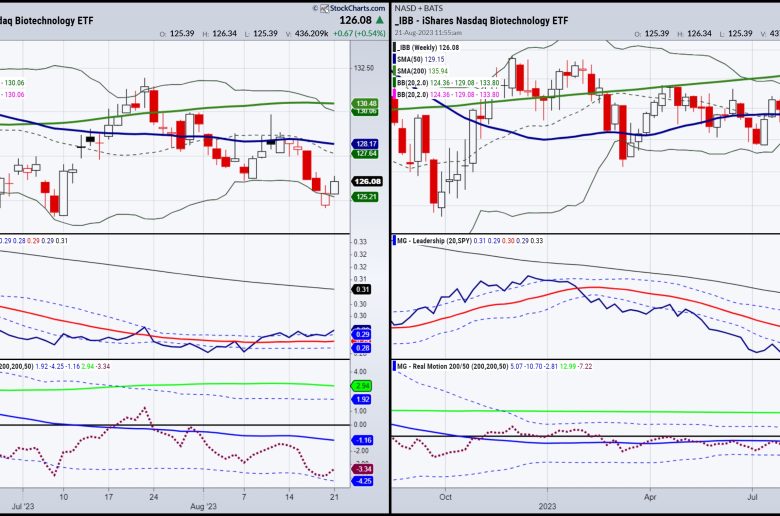Click the daily chart low value 125.39
Image resolution: width=780 pixels, height=516 pixels.
[265, 33]
